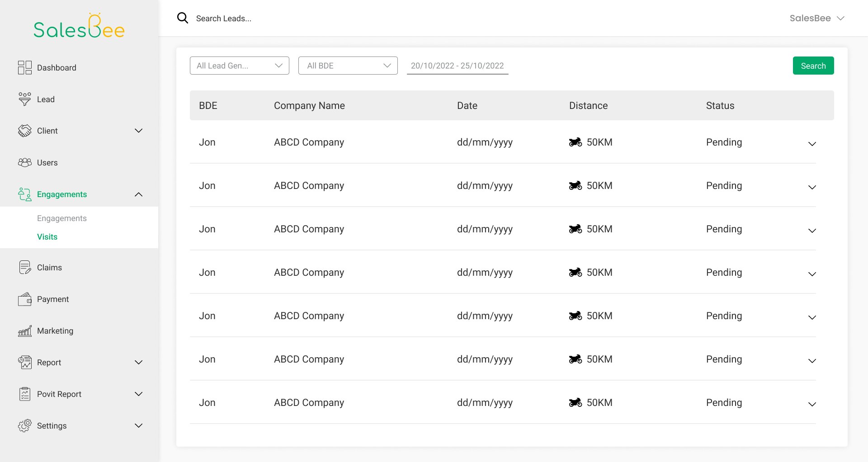
Task: Select Engagements submenu item
Action: pyautogui.click(x=62, y=218)
